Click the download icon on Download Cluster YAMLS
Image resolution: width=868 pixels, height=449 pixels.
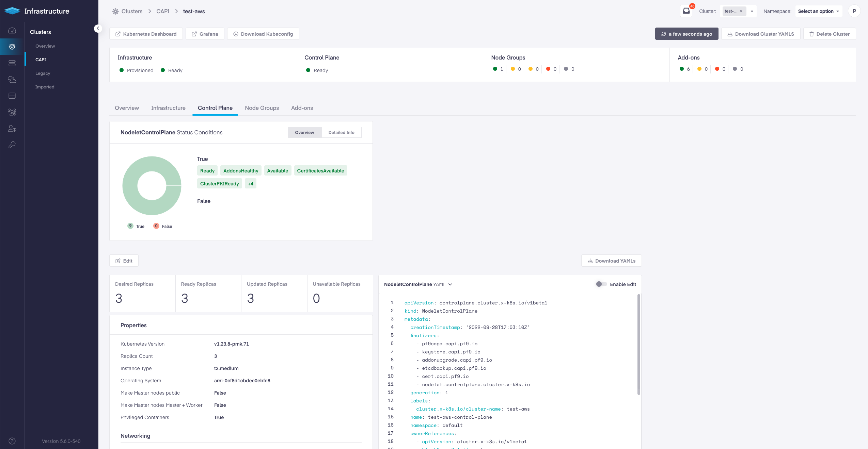point(730,34)
